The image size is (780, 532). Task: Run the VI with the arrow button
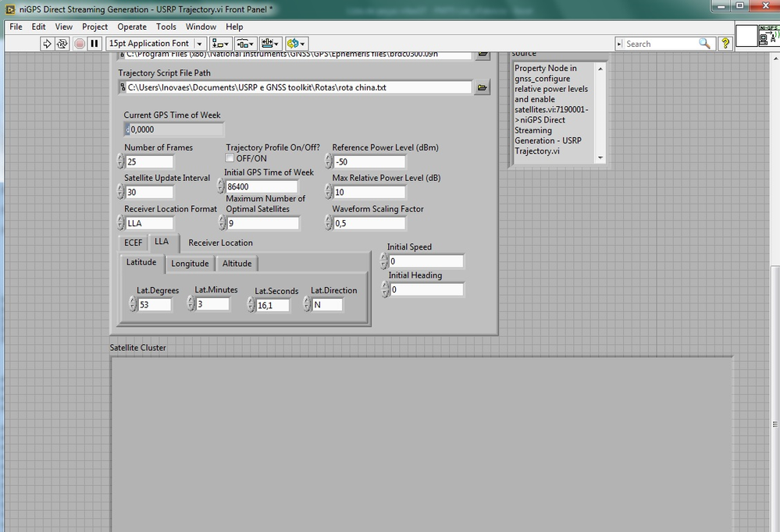(x=47, y=44)
